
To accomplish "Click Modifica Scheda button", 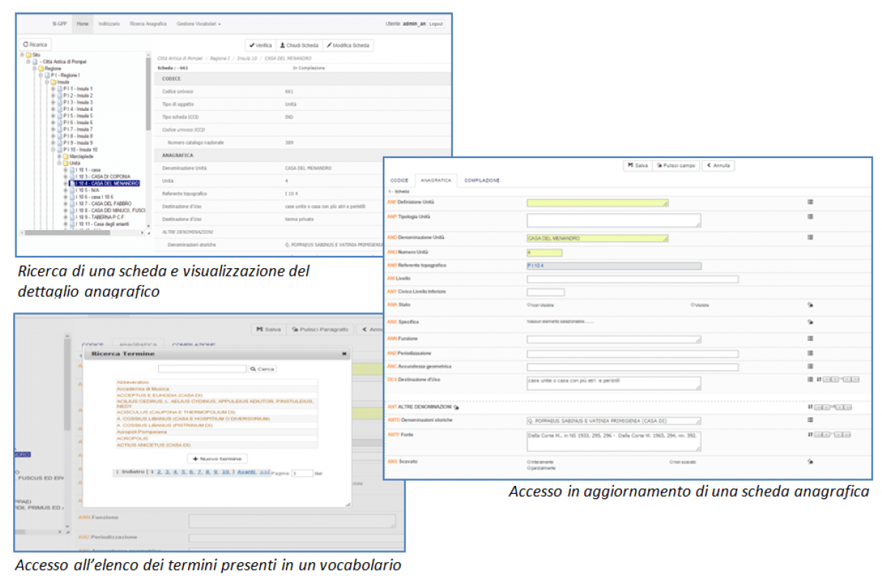I will click(348, 45).
